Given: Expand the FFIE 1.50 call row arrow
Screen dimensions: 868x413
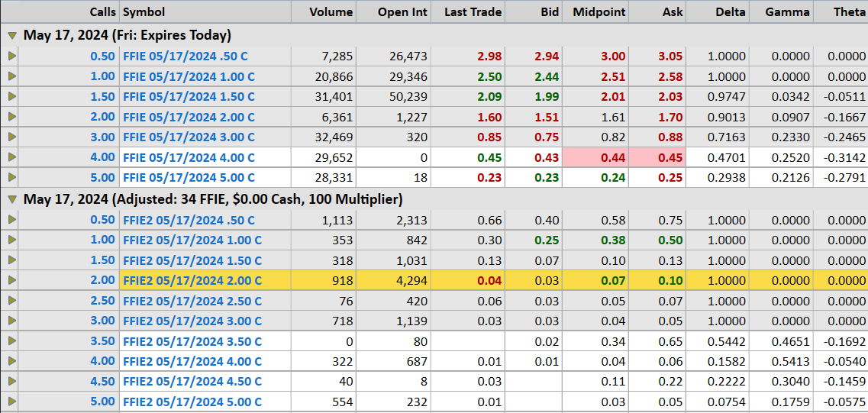Looking at the screenshot, I should [11, 97].
